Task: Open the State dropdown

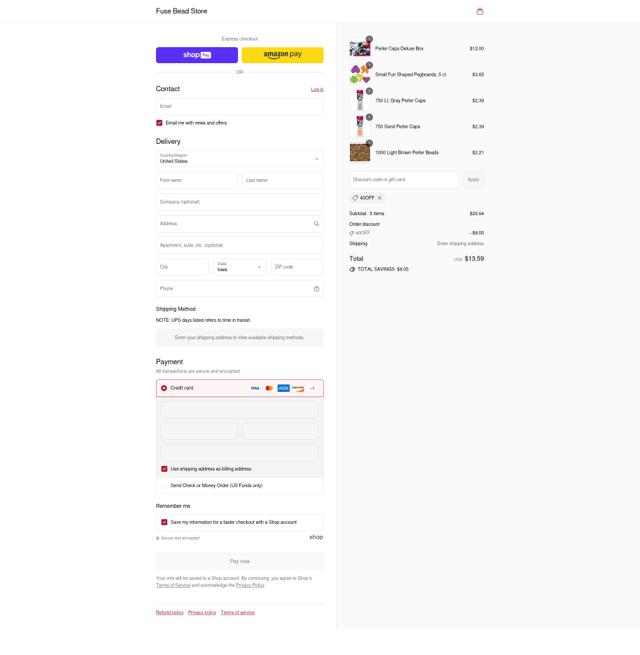Action: pos(239,267)
